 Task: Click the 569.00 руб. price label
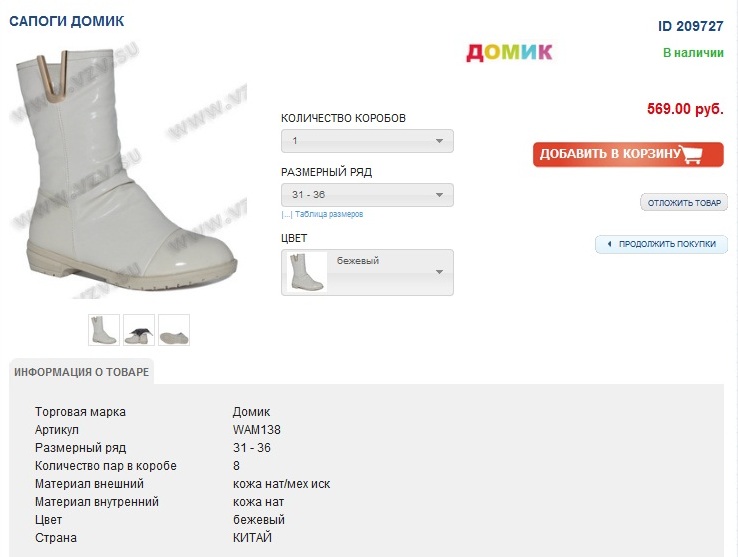click(685, 109)
